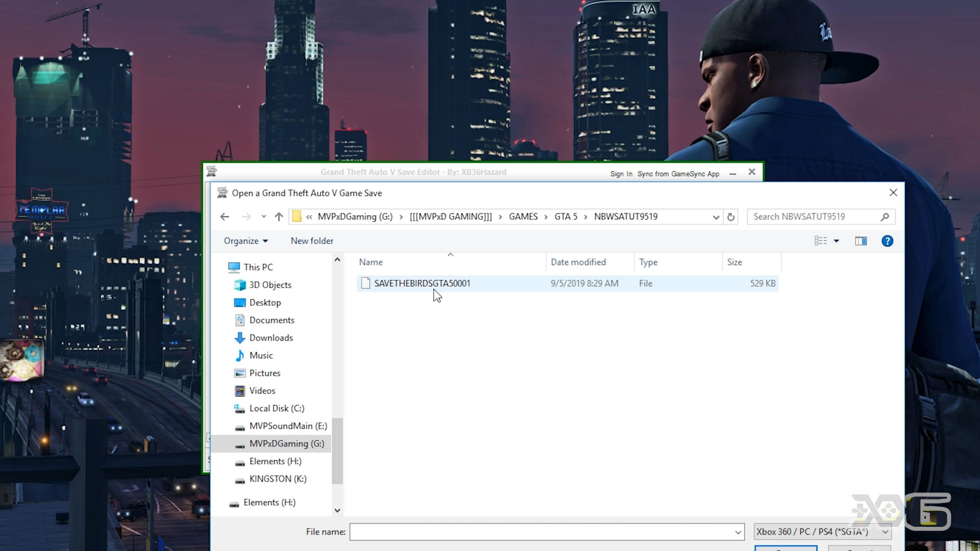Image resolution: width=980 pixels, height=551 pixels.
Task: Open Desktop in navigation pane
Action: pyautogui.click(x=265, y=302)
